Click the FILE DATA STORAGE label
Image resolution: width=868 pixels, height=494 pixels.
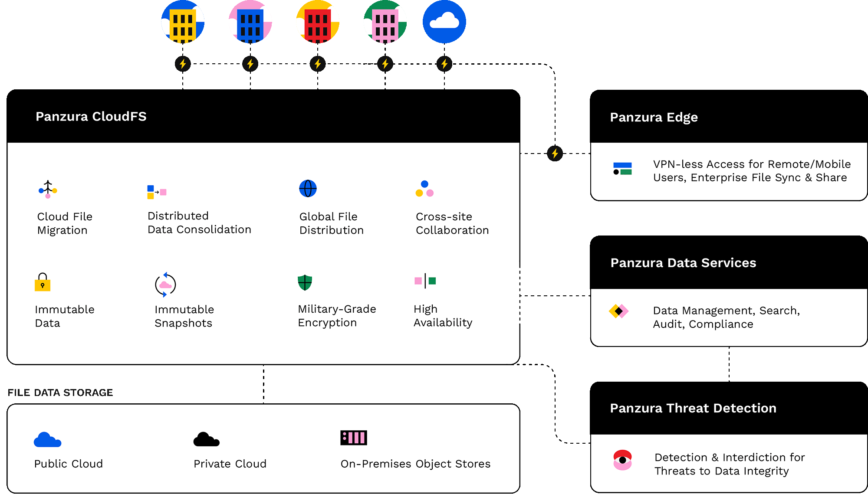click(x=60, y=393)
